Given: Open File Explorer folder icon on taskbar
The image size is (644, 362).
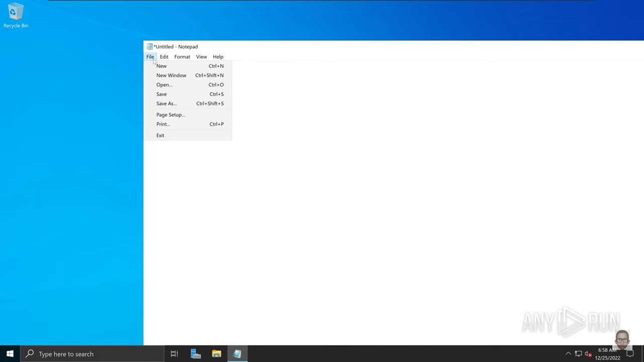Looking at the screenshot, I should (216, 354).
